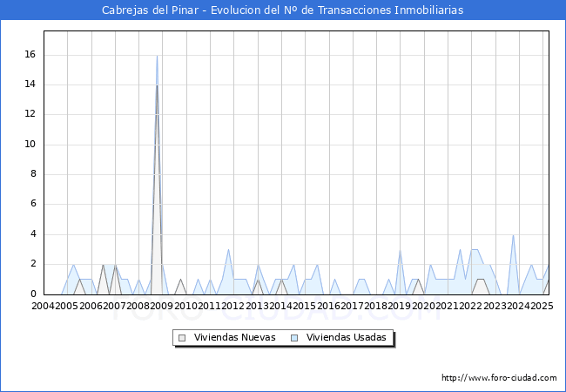Click the Viviendas Usadas legend swatch
Screen dimensions: 566x392
pyautogui.click(x=294, y=338)
